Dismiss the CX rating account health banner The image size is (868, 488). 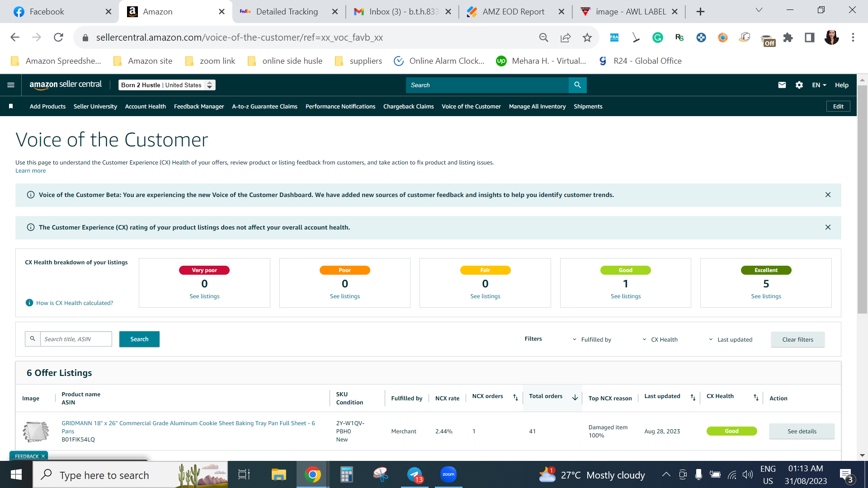(828, 227)
